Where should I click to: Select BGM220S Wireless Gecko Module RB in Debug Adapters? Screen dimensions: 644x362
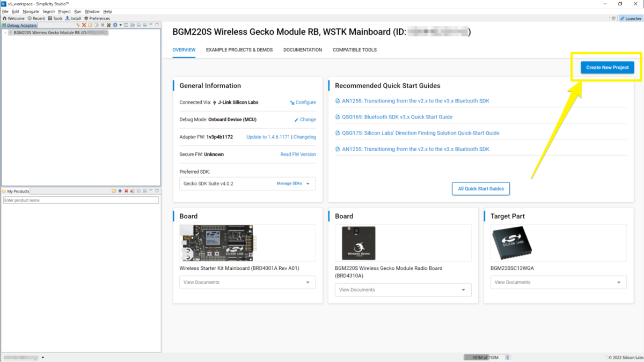(x=58, y=33)
